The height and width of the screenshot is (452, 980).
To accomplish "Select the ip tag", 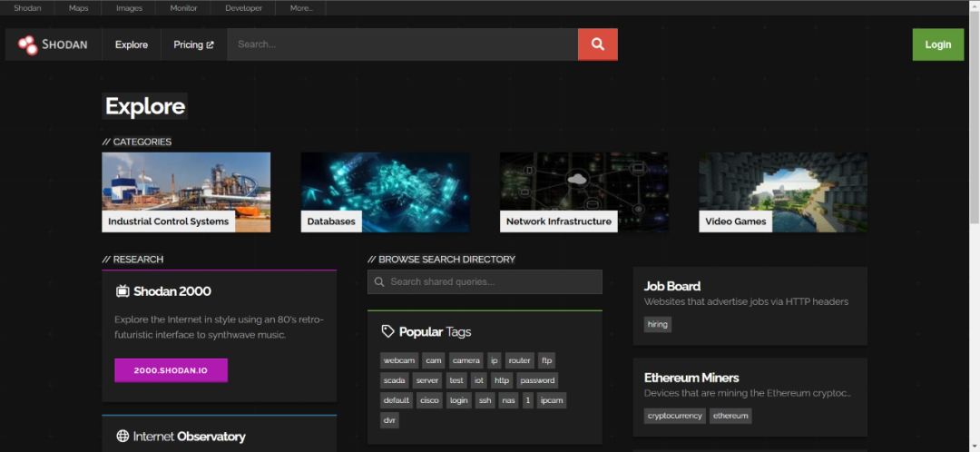I will [x=495, y=360].
